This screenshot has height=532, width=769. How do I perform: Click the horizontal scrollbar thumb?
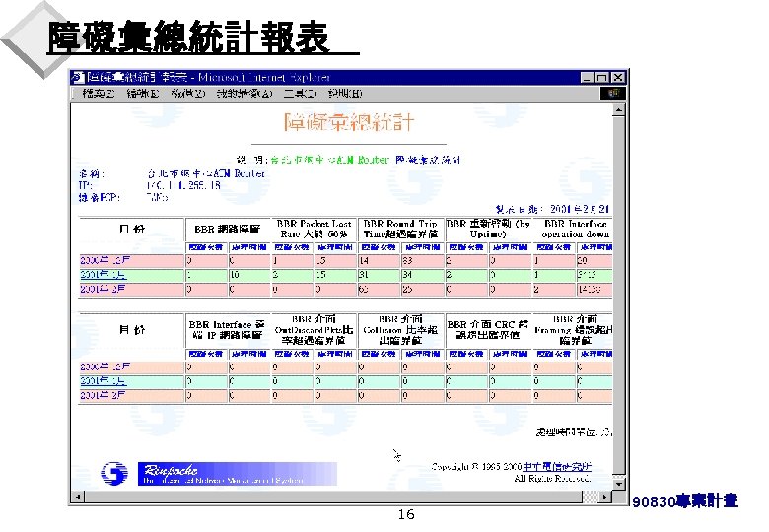pyautogui.click(x=332, y=497)
